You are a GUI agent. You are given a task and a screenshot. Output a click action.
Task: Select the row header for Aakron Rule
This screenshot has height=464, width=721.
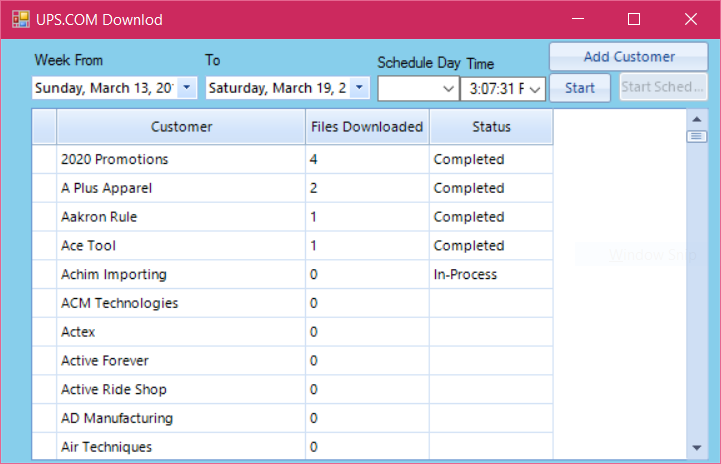44,217
